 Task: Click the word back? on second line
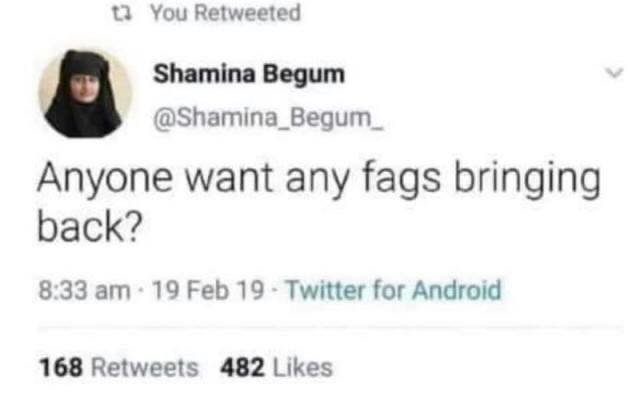(90, 226)
